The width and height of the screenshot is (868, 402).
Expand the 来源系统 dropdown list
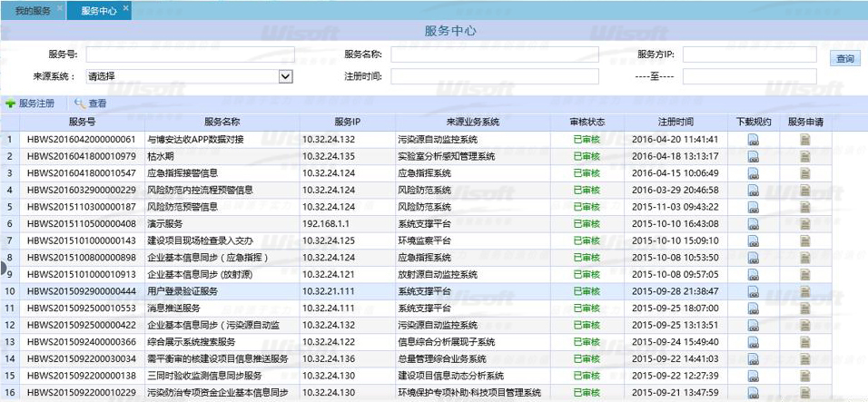(x=285, y=76)
